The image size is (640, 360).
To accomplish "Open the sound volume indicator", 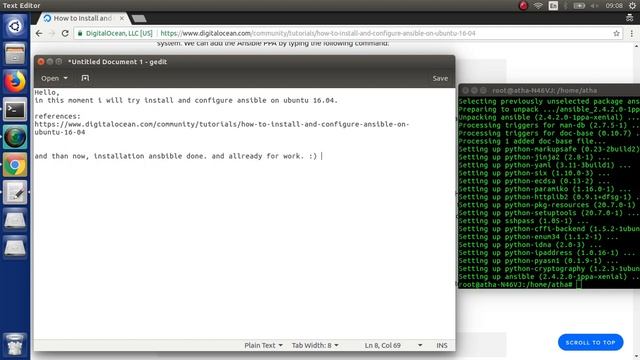I will click(x=595, y=6).
